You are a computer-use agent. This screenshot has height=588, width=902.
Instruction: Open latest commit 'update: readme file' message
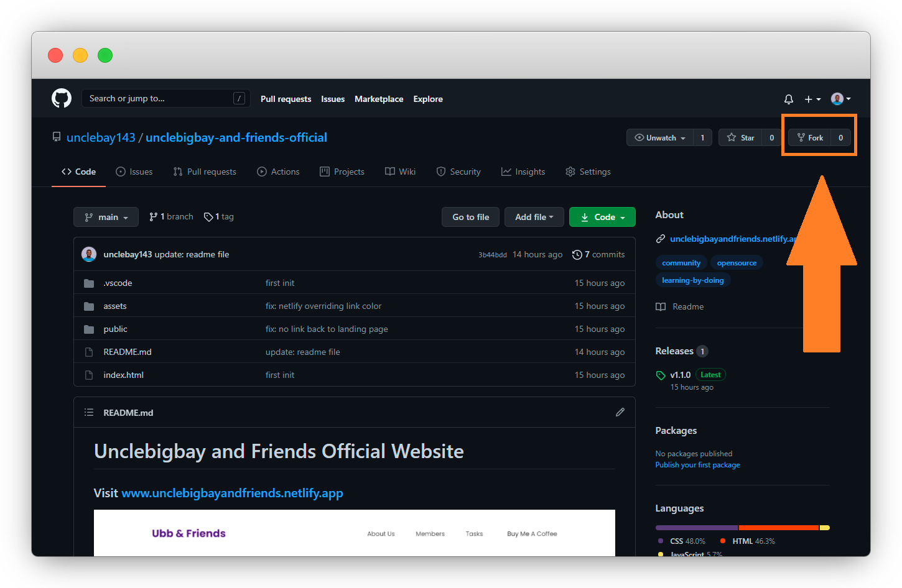point(192,254)
